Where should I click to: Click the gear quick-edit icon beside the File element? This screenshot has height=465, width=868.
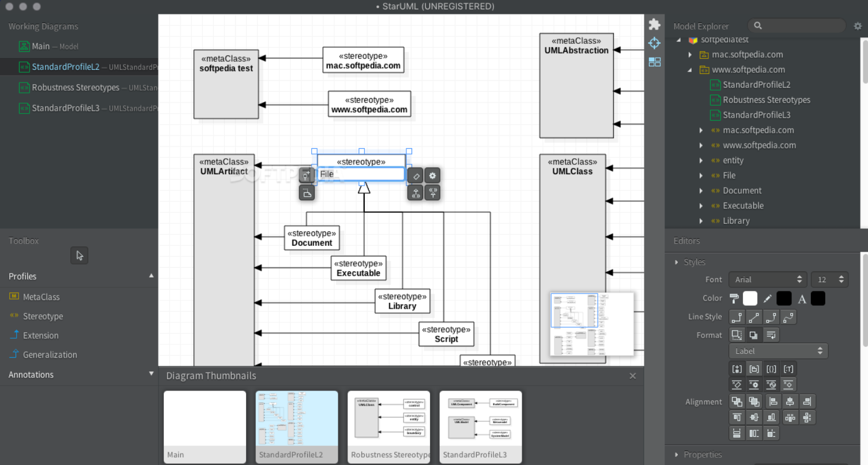[x=432, y=175]
